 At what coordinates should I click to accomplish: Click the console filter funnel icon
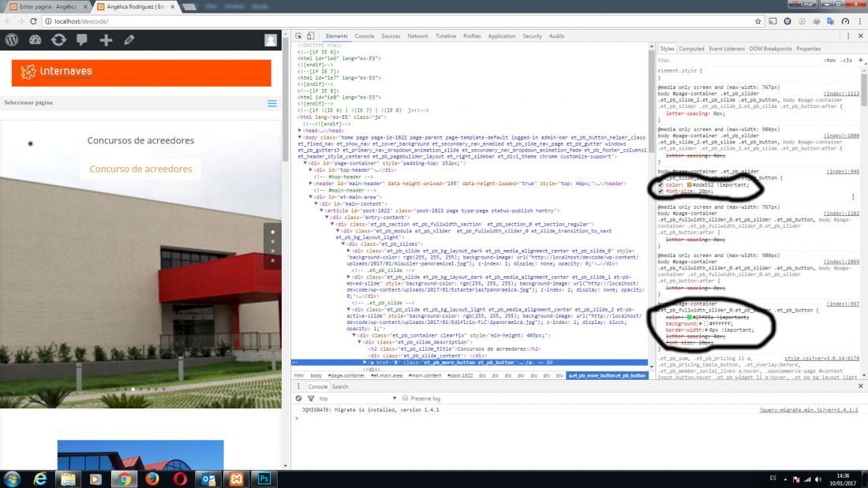pos(311,398)
